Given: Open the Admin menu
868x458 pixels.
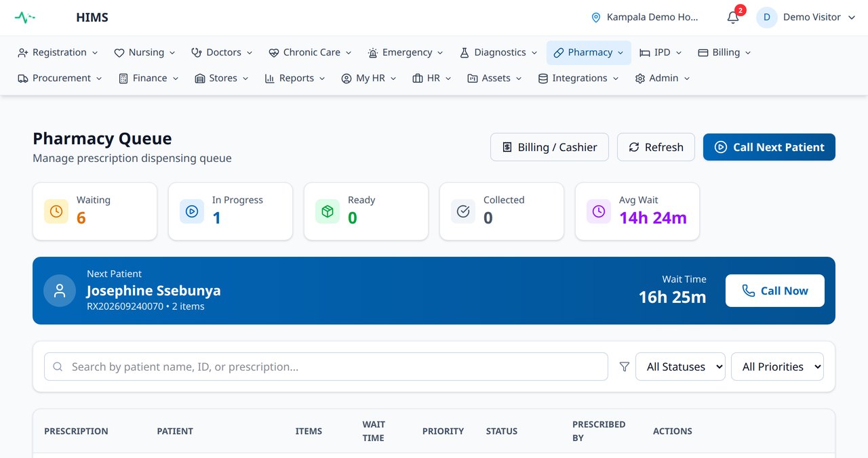Looking at the screenshot, I should pyautogui.click(x=662, y=78).
